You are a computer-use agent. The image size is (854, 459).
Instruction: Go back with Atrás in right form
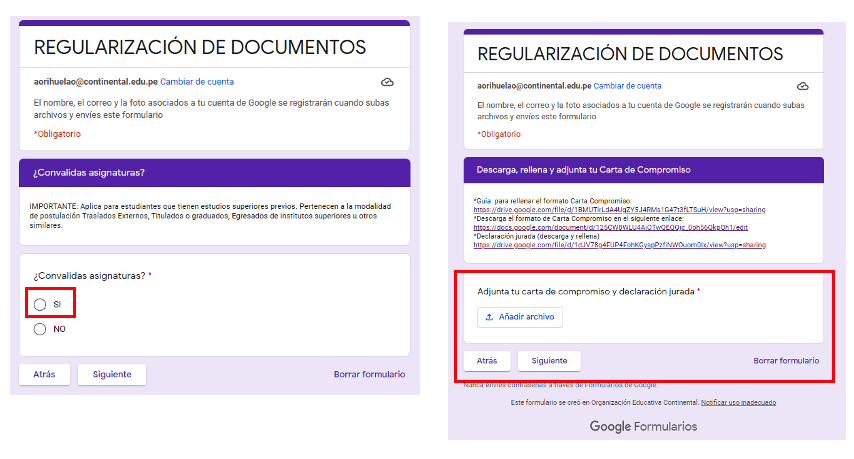pyautogui.click(x=487, y=361)
